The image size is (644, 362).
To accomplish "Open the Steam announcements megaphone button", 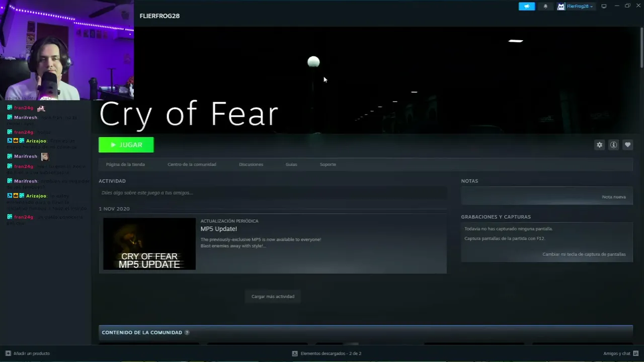I will [x=527, y=7].
